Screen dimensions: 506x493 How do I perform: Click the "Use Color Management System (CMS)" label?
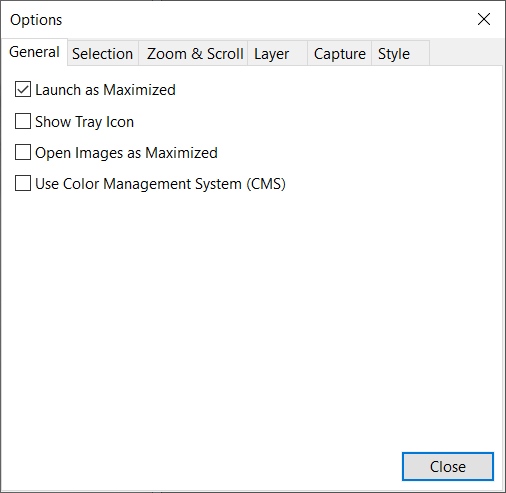(160, 184)
